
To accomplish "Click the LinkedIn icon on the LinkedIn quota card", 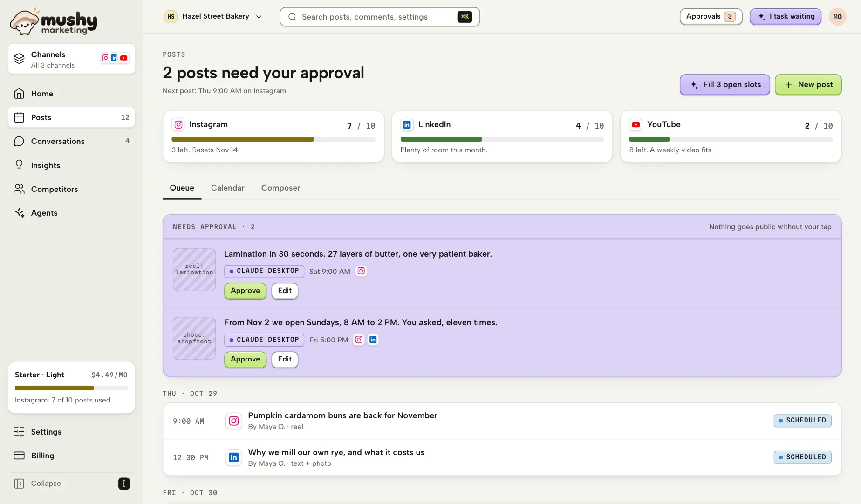I will coord(407,125).
